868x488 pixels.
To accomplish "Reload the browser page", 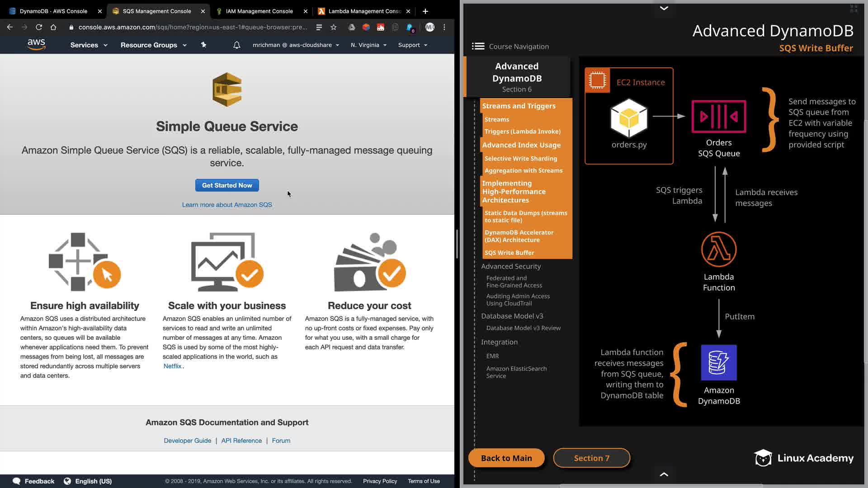I will tap(39, 27).
